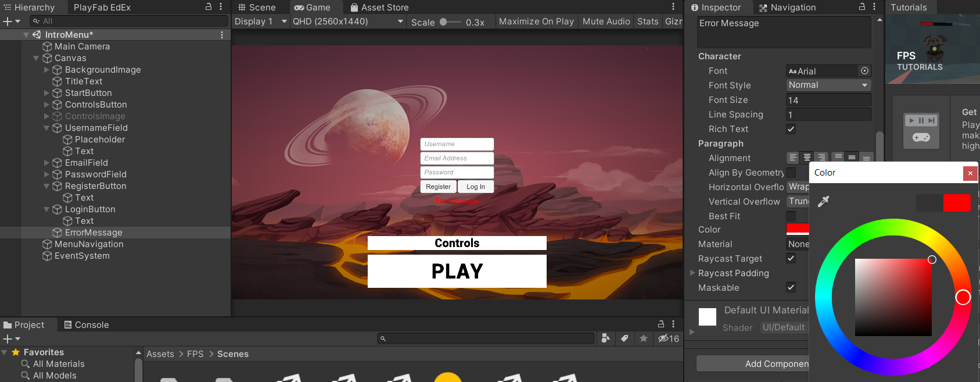
Task: Open the IntroMenu scene options kebab menu
Action: (222, 35)
